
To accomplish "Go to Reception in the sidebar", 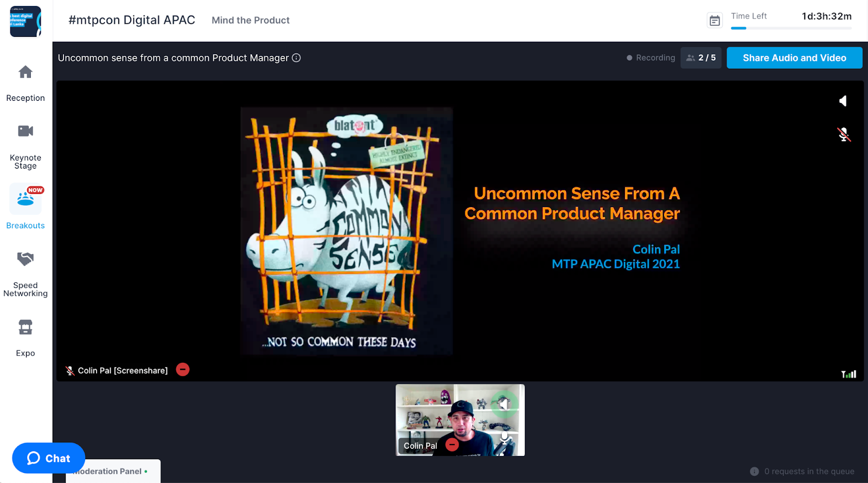I will (x=25, y=82).
